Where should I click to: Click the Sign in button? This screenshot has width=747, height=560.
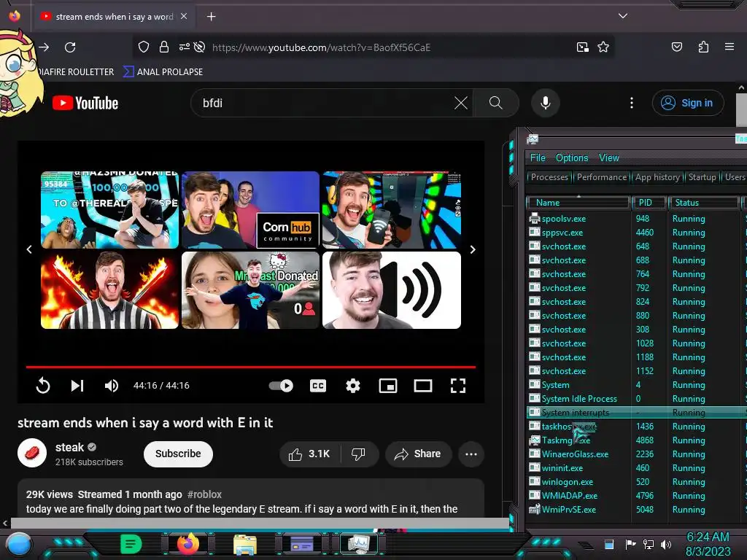(x=688, y=103)
